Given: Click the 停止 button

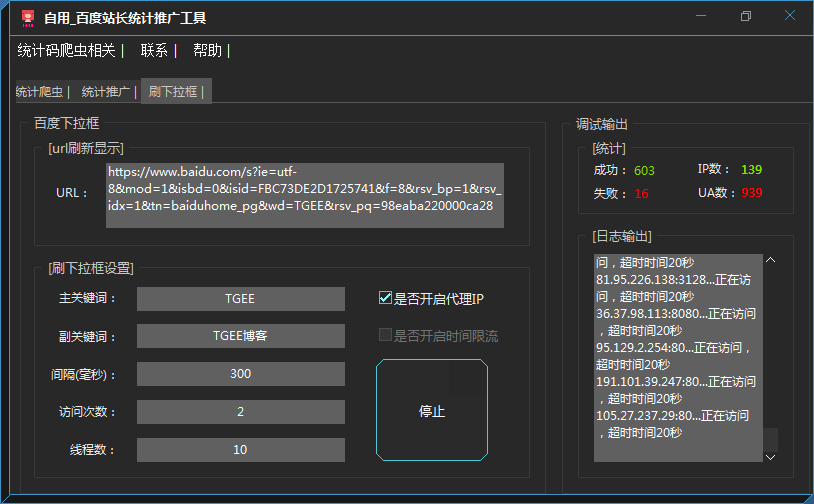Looking at the screenshot, I should coord(432,410).
